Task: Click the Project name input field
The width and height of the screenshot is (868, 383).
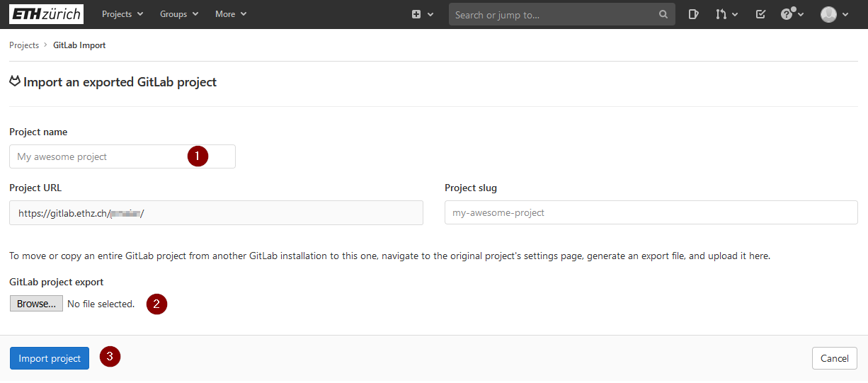Action: coord(122,156)
